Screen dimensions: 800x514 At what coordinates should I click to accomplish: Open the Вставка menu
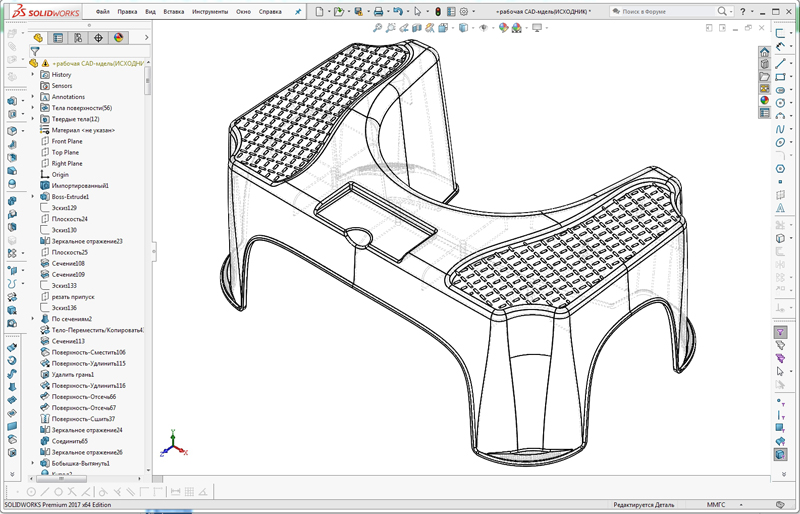tap(173, 11)
